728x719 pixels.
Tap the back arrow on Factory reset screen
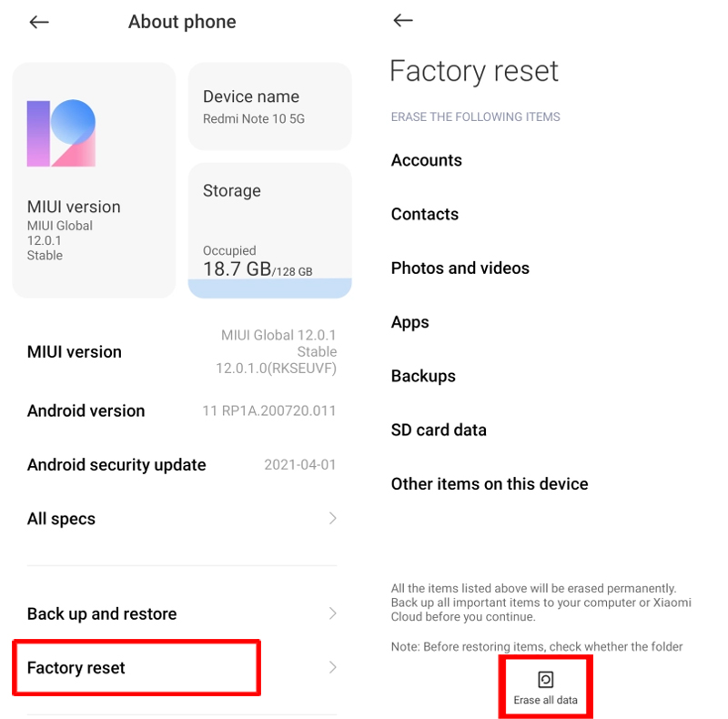(402, 20)
